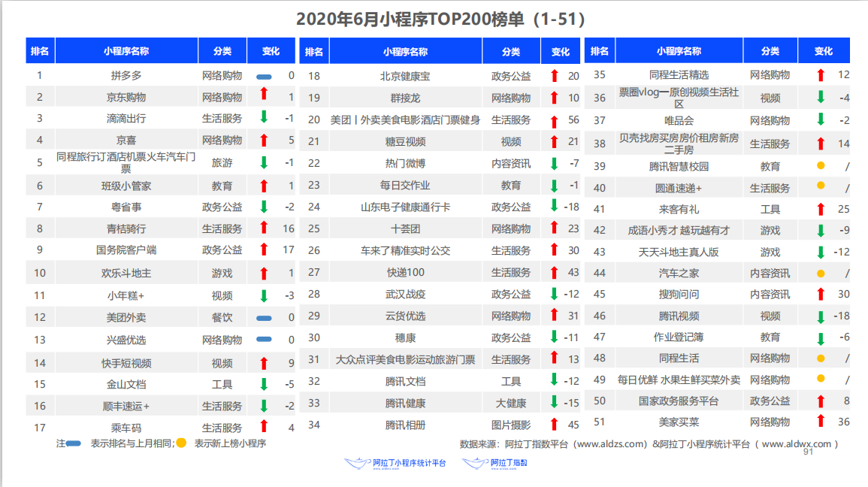The width and height of the screenshot is (868, 487).
Task: Click the 变化 header in the rightmost table
Action: click(824, 51)
